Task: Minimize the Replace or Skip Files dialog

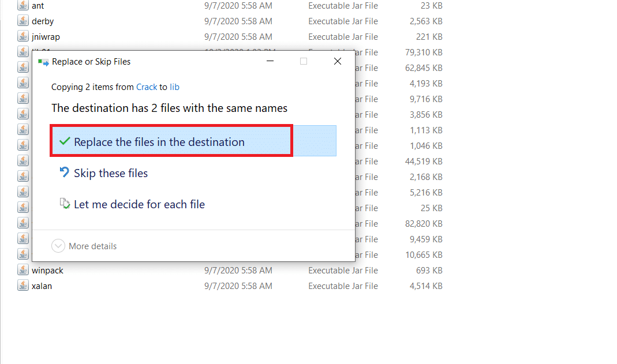Action: coord(270,61)
